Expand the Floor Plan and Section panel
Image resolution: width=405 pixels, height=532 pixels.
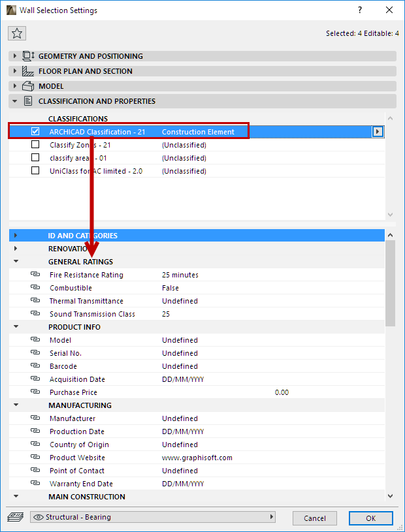pos(14,71)
